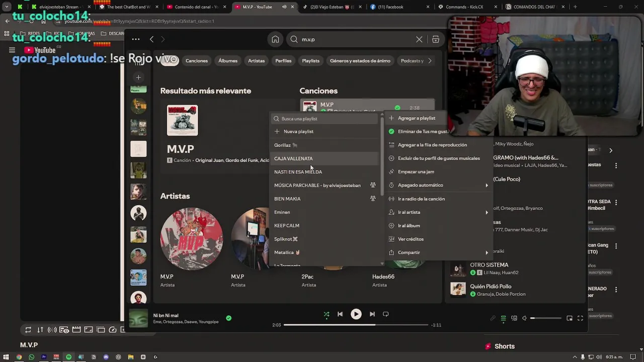Adjust the Spotify volume slider
Screen dimensions: 644x362
(x=546, y=318)
